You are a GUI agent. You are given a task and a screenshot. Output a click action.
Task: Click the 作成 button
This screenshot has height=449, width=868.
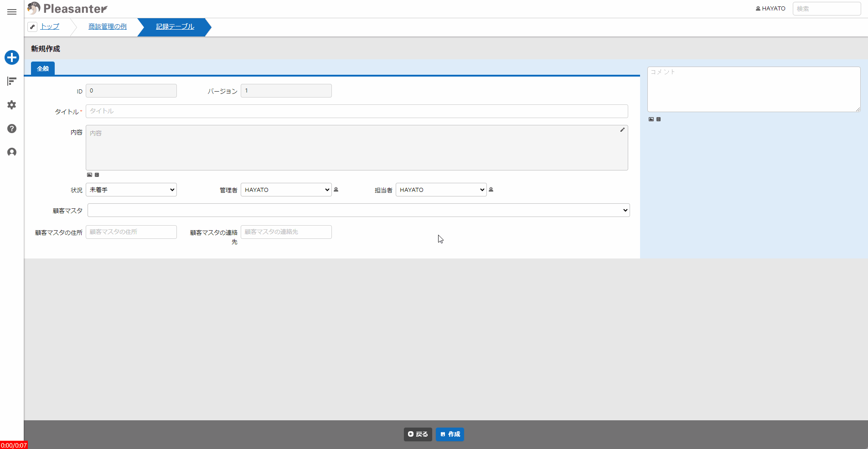(x=450, y=434)
